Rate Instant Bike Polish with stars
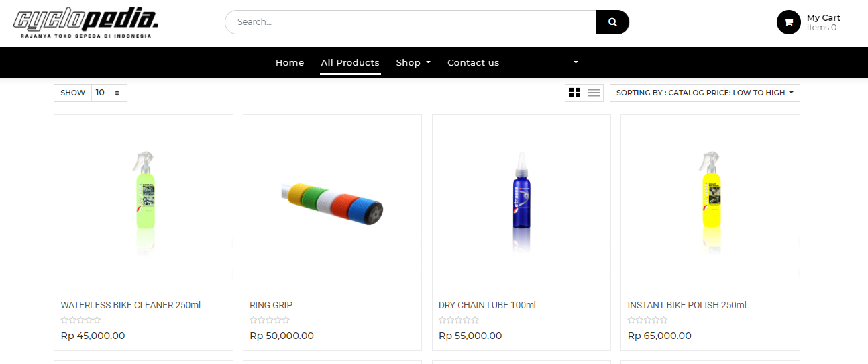Image resolution: width=868 pixels, height=364 pixels. pyautogui.click(x=647, y=320)
